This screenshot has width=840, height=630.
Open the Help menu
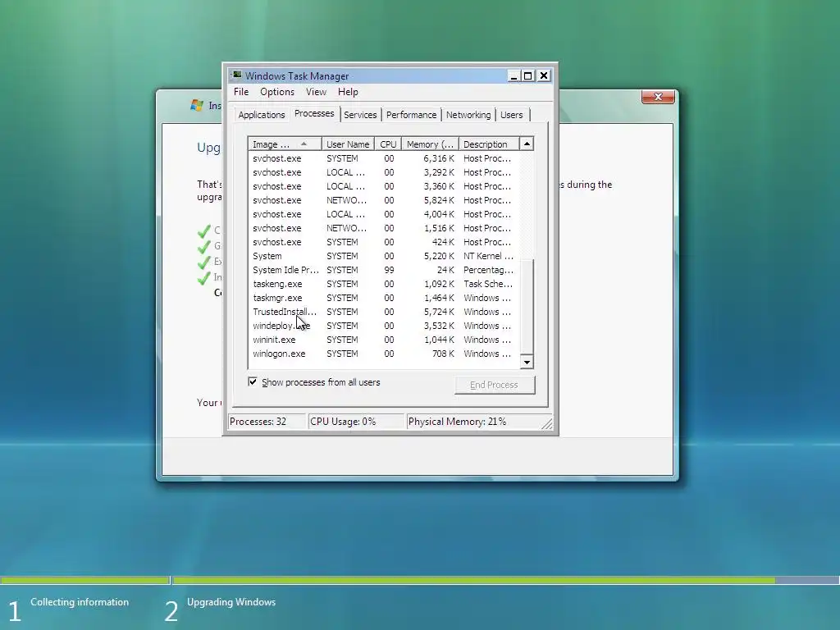pyautogui.click(x=348, y=92)
